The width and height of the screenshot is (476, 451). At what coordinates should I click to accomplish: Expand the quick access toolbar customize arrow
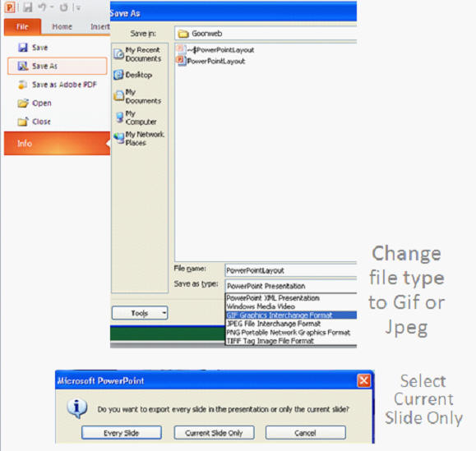78,8
